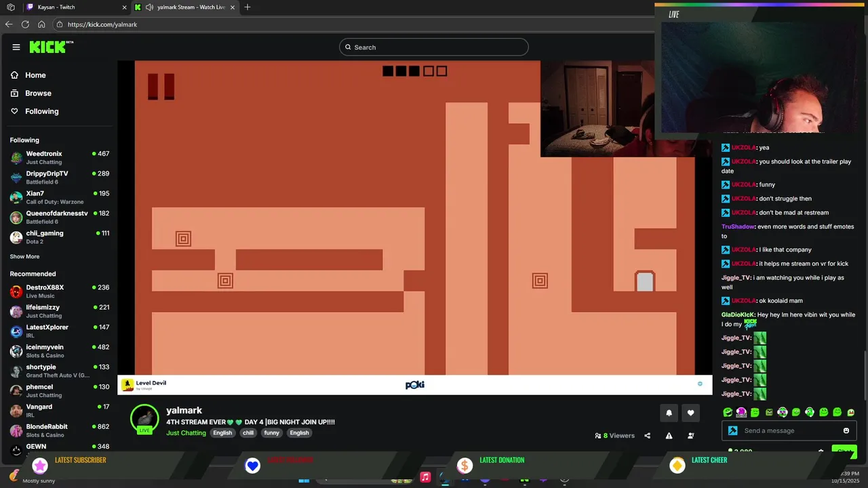Open the emoji picker in chat
The height and width of the screenshot is (488, 868).
(x=846, y=430)
